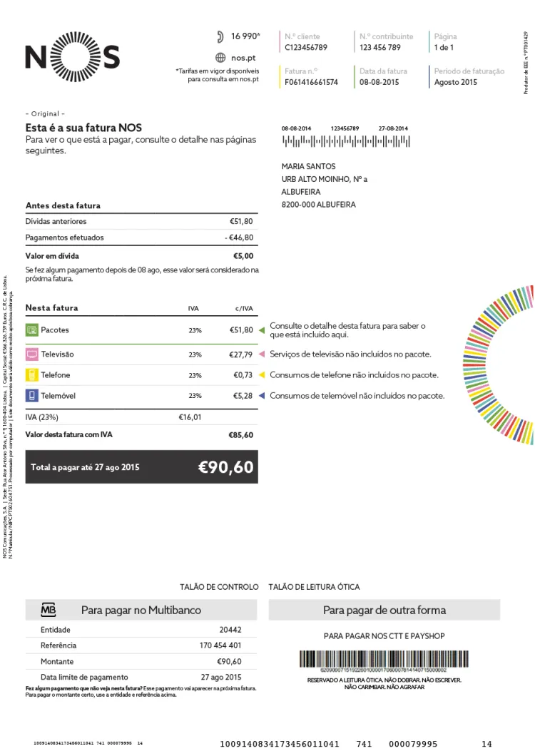Select the yellow Telefone icon
Viewport: 535px width, 756px height.
tap(32, 375)
